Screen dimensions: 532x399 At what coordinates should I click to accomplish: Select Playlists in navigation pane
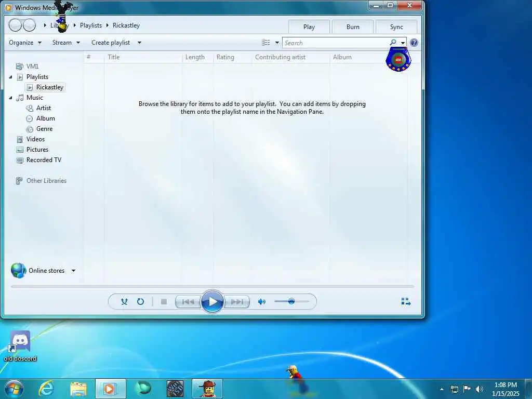coord(37,77)
